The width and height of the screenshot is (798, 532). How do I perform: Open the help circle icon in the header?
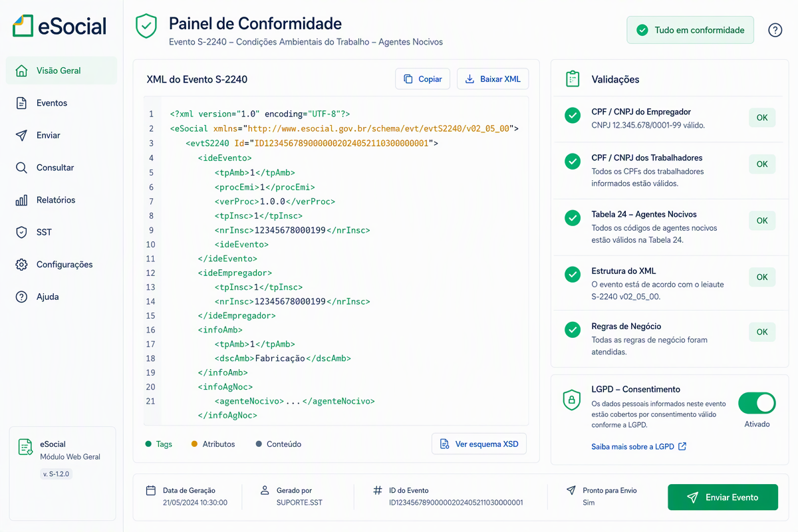(775, 30)
